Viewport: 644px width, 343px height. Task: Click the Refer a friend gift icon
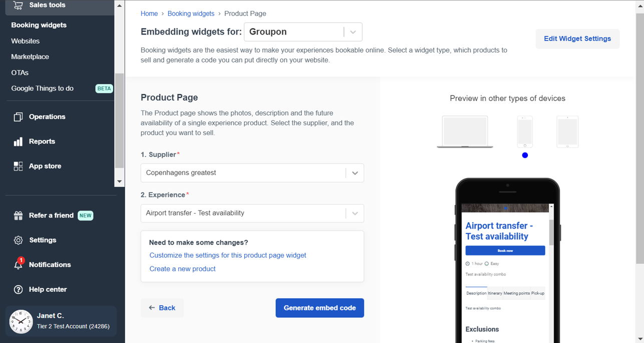pyautogui.click(x=18, y=215)
